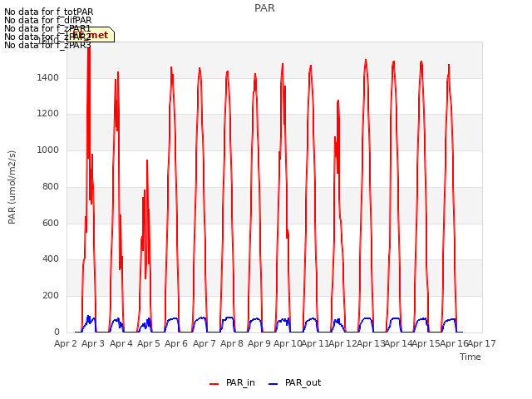Image resolution: width=532 pixels, height=399 pixels.
Task: Toggle the PAR_out legend entry
Action: [294, 383]
